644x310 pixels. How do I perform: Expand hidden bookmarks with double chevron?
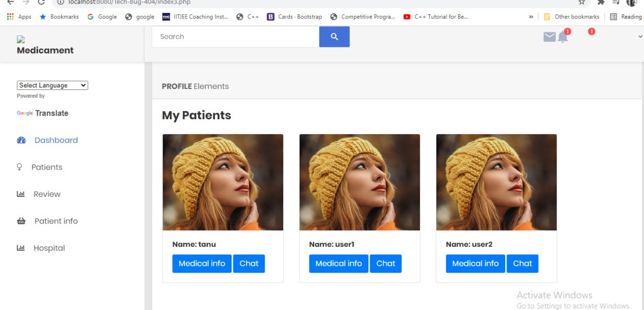pos(531,16)
